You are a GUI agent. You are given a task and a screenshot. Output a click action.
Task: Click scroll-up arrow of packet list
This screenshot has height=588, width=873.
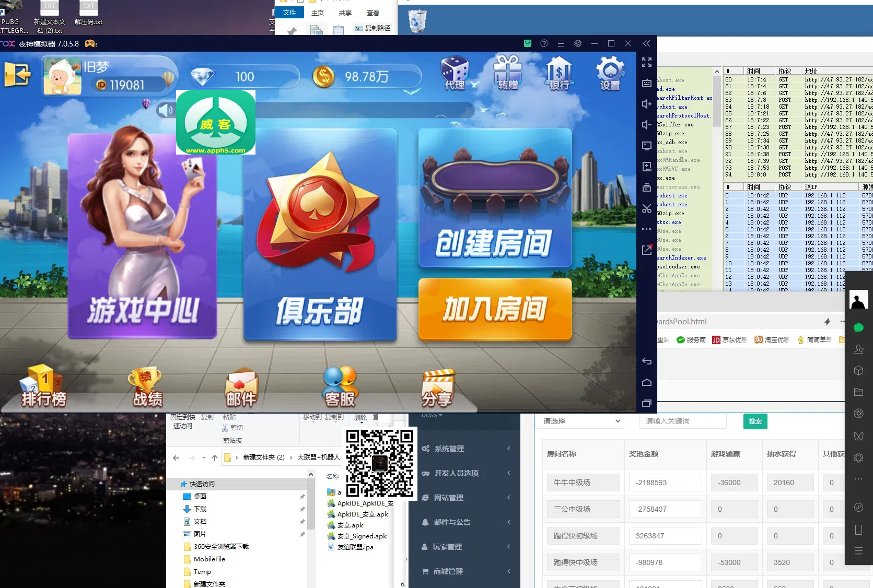click(717, 72)
